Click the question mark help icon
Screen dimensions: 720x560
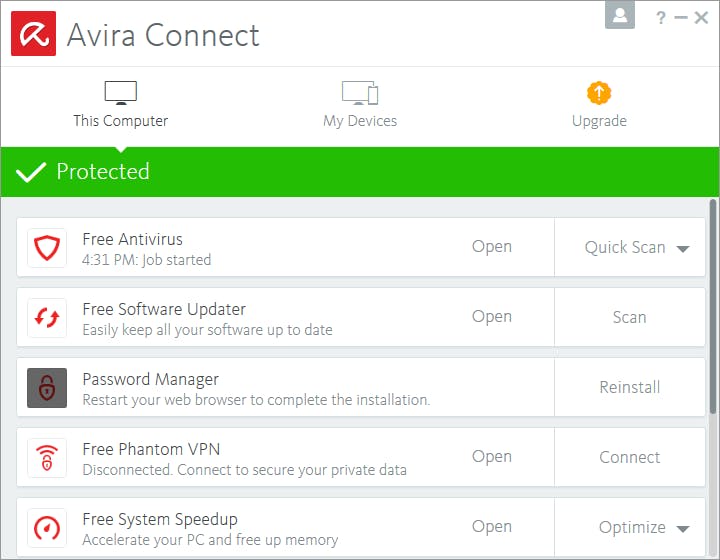point(661,17)
